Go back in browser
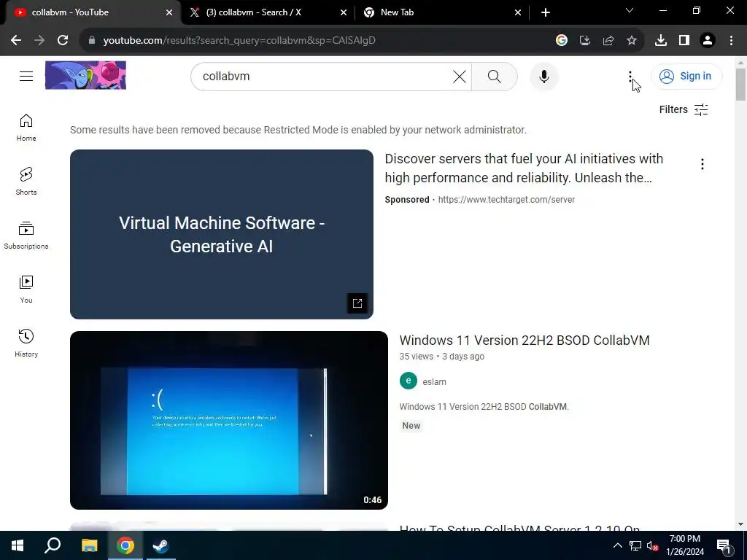 16,41
